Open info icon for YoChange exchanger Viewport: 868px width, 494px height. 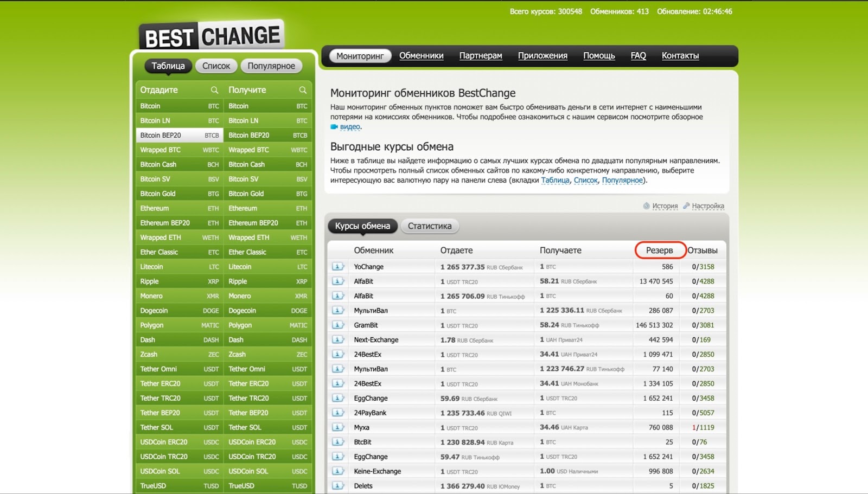click(x=338, y=267)
